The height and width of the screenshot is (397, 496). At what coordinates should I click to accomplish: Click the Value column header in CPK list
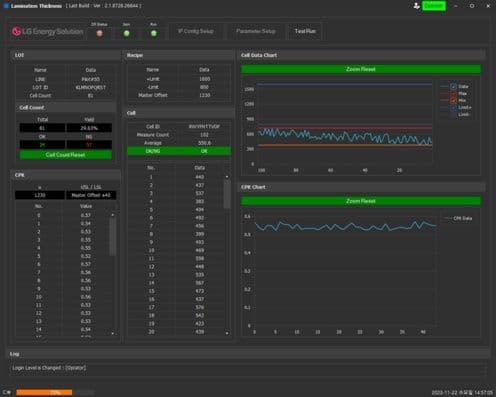86,206
